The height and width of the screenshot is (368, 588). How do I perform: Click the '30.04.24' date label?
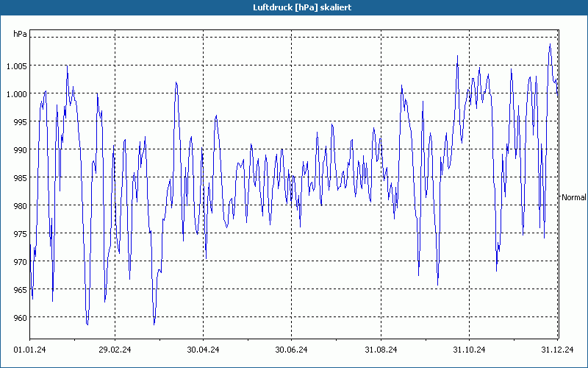pos(203,350)
